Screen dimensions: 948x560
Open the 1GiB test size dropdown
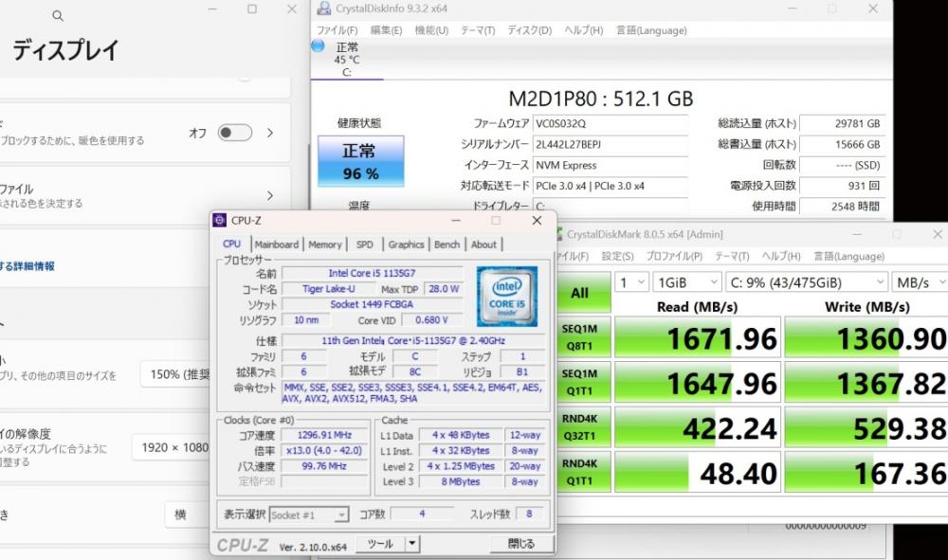pyautogui.click(x=687, y=282)
